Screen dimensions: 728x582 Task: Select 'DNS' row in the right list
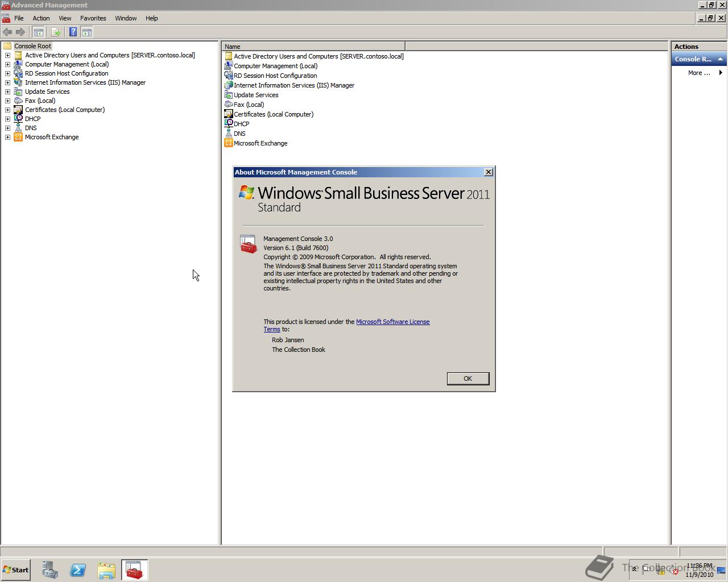click(x=239, y=134)
